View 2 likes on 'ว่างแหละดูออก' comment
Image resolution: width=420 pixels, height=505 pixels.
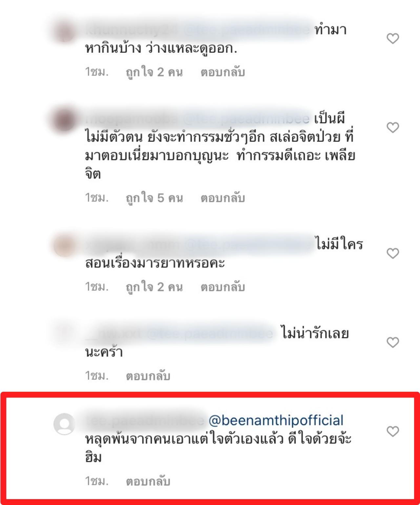point(154,72)
